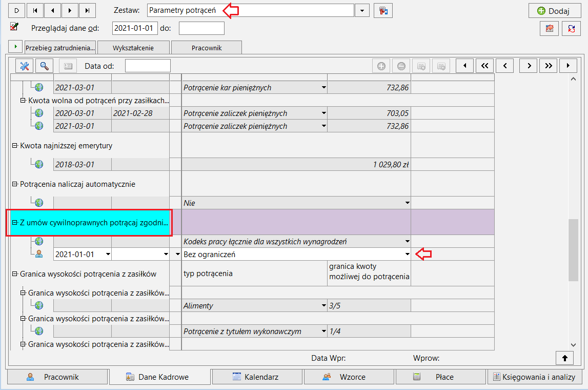Collapse Potrącenia naliczaj automatycznie tree node
The width and height of the screenshot is (588, 390).
coord(15,184)
